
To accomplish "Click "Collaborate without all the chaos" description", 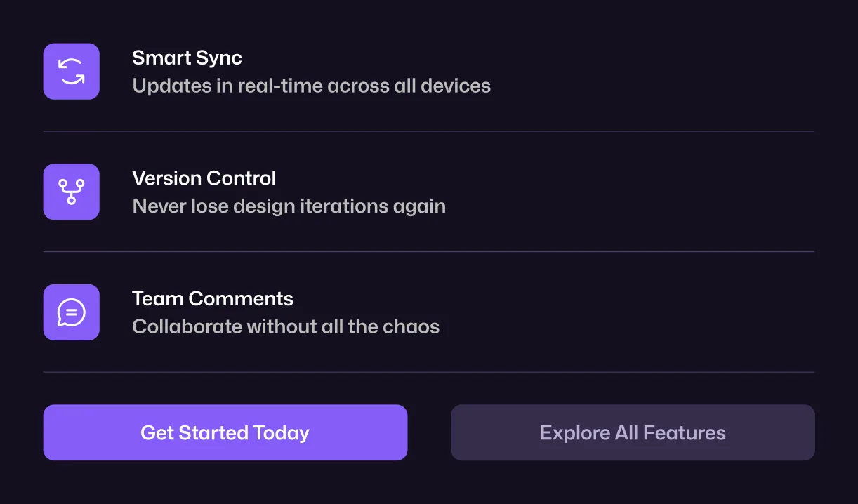I will point(286,327).
